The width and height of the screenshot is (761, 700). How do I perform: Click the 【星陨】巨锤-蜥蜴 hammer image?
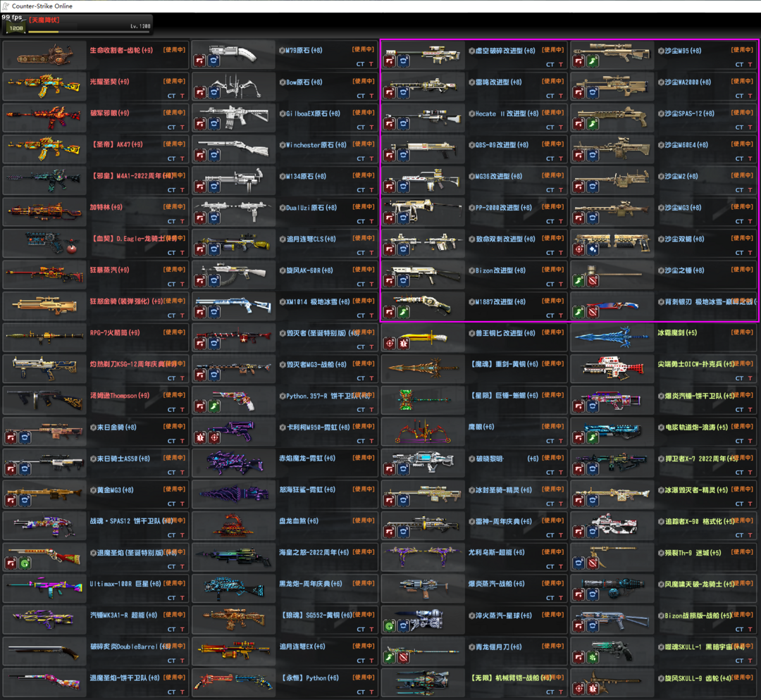423,400
